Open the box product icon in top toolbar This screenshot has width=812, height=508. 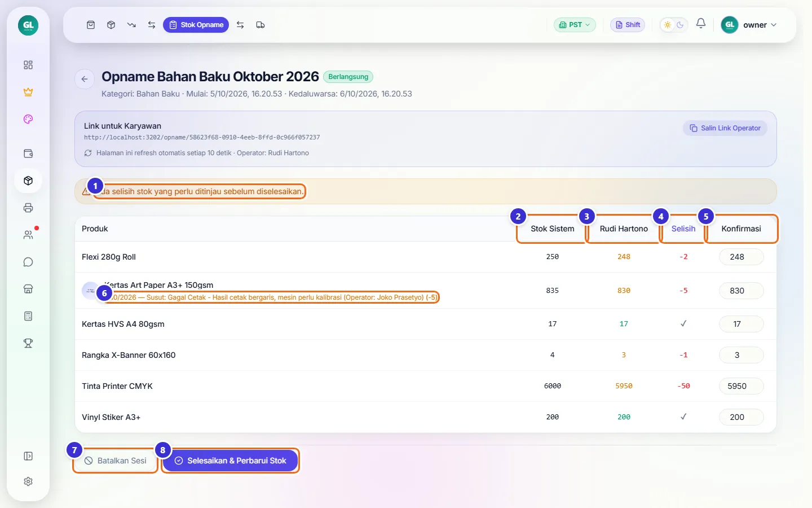click(x=111, y=25)
